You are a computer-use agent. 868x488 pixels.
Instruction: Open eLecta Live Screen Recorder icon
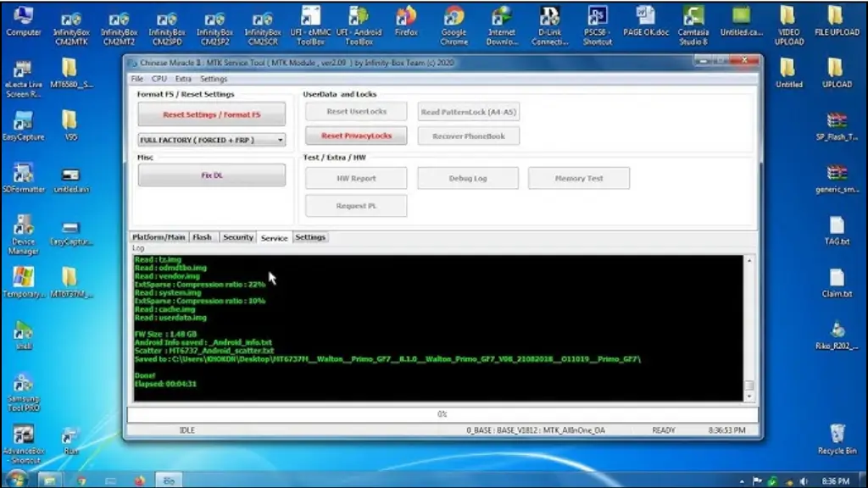point(23,79)
